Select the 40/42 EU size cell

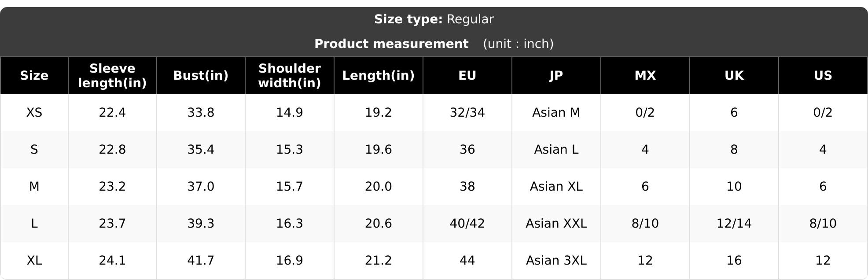coord(467,224)
